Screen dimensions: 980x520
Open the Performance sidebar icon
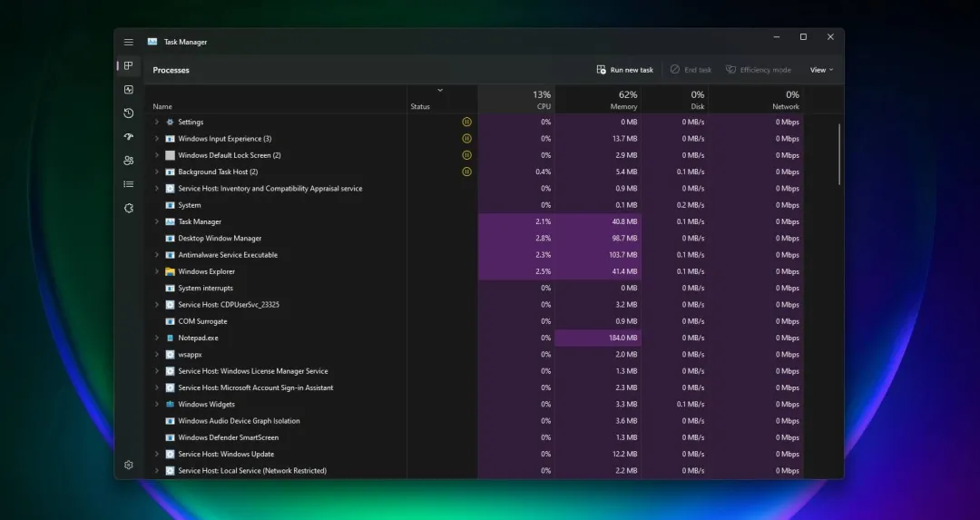tap(128, 89)
